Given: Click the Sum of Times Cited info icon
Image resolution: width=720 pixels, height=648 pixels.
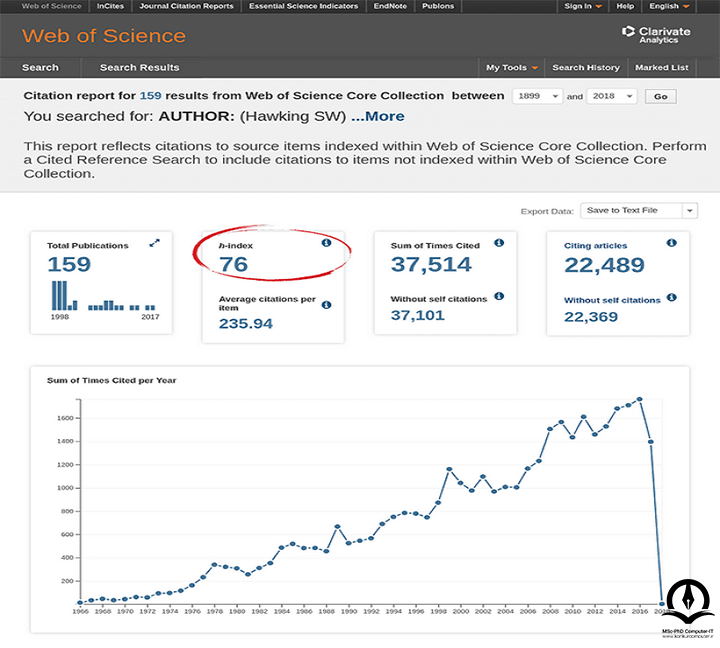Looking at the screenshot, I should tap(499, 242).
